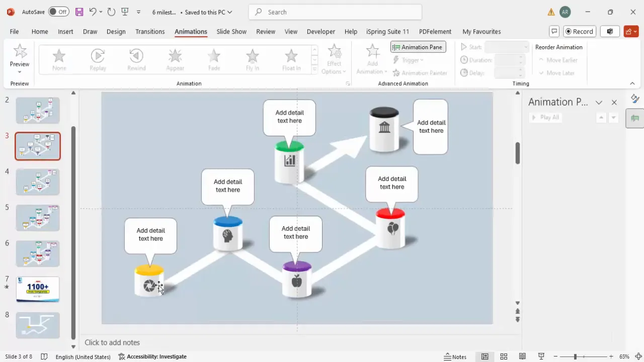The width and height of the screenshot is (644, 362).
Task: Expand the animation gallery More arrow
Action: pyautogui.click(x=315, y=70)
